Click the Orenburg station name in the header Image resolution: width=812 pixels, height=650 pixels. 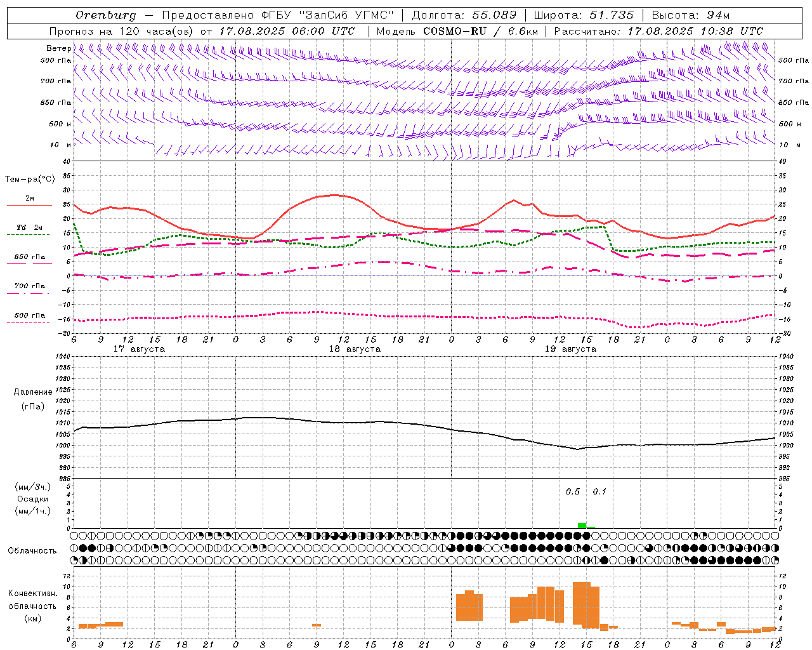tap(106, 15)
